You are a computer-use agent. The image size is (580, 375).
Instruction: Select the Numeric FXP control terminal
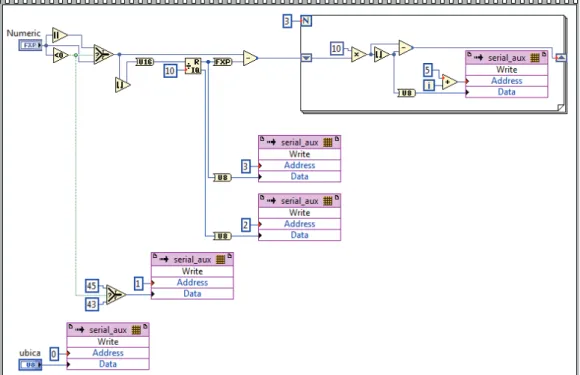pos(30,45)
